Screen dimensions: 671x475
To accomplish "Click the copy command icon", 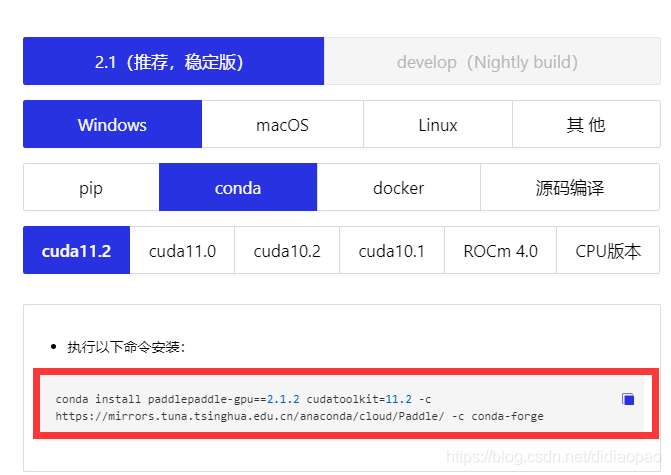I will [628, 399].
